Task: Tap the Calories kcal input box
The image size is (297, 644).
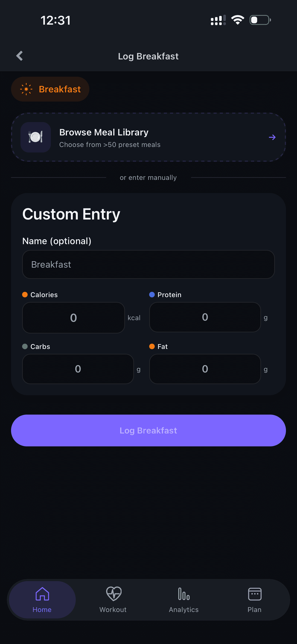Action: click(x=73, y=318)
